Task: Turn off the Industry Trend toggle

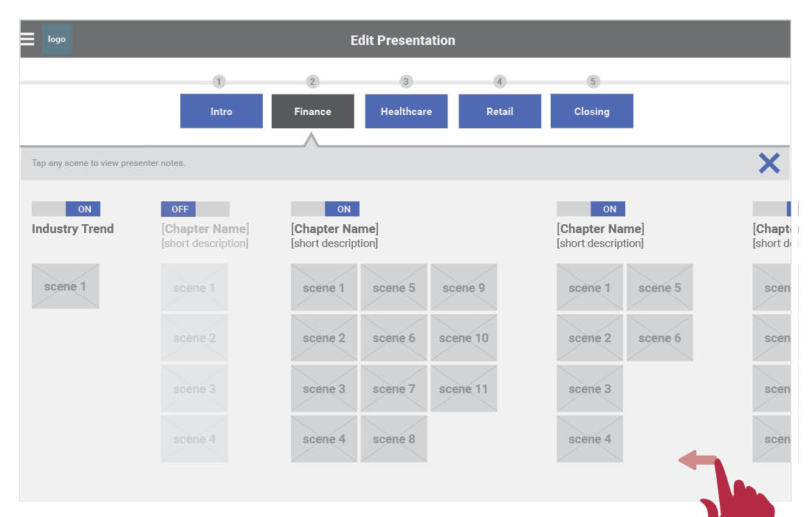Action: pos(66,209)
